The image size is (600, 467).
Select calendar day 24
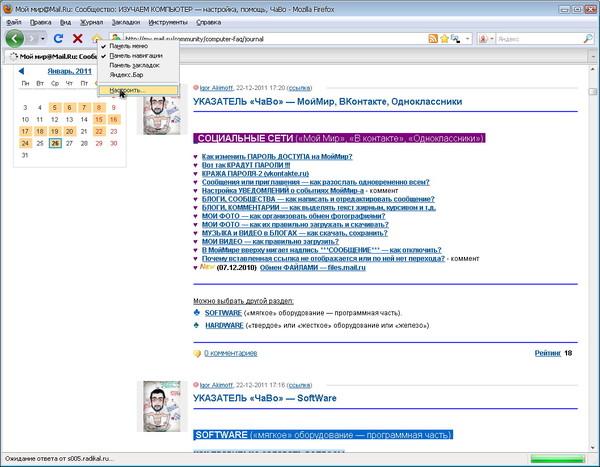(x=25, y=143)
